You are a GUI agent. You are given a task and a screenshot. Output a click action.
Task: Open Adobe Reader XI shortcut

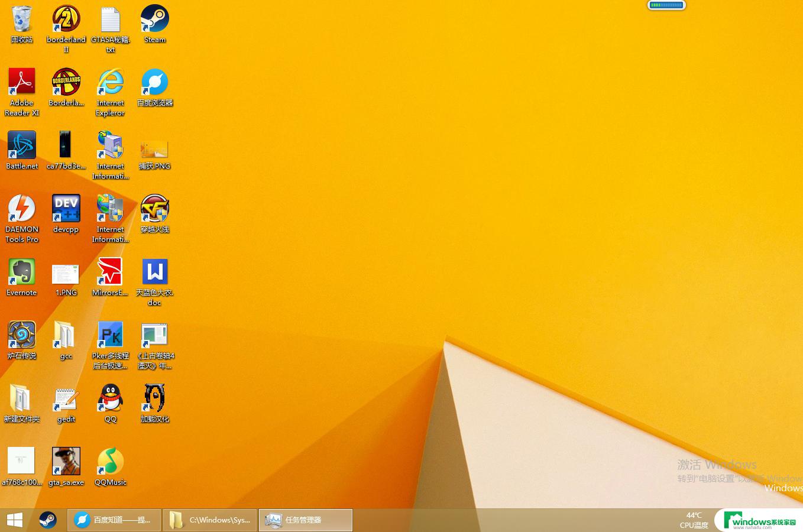(x=22, y=92)
